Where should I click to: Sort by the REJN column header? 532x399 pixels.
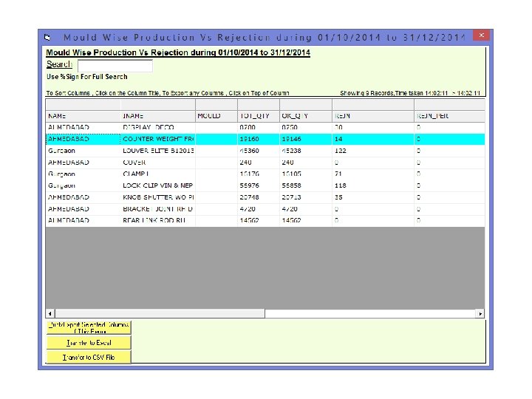point(373,116)
